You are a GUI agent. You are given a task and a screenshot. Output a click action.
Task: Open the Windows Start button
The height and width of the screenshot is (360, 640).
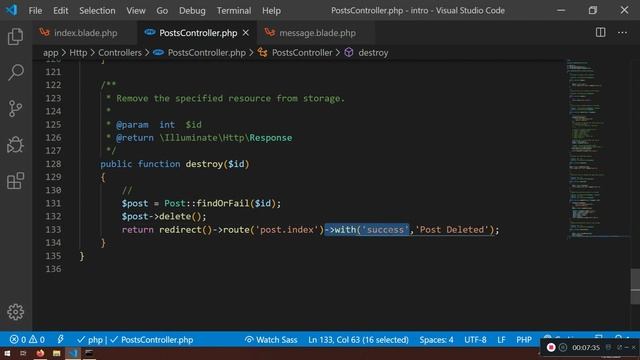7,353
